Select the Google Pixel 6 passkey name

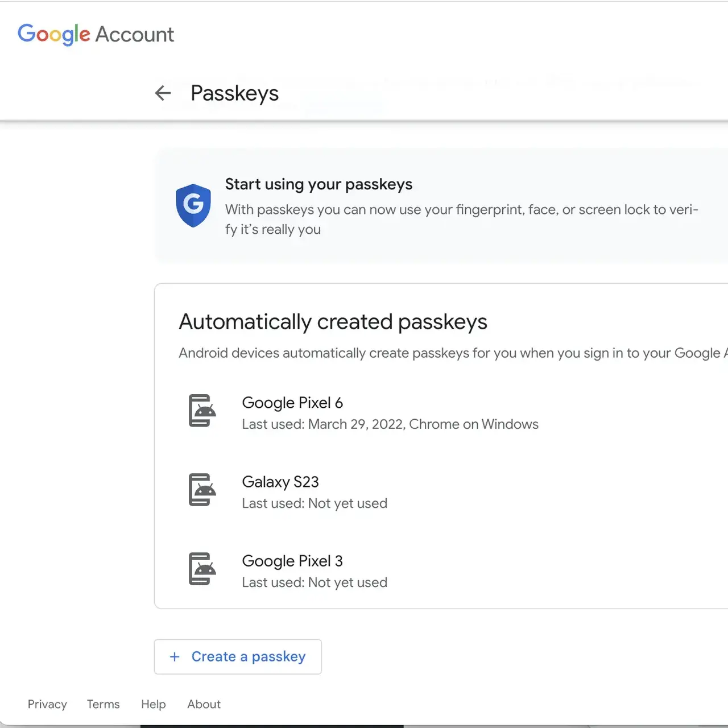[292, 403]
